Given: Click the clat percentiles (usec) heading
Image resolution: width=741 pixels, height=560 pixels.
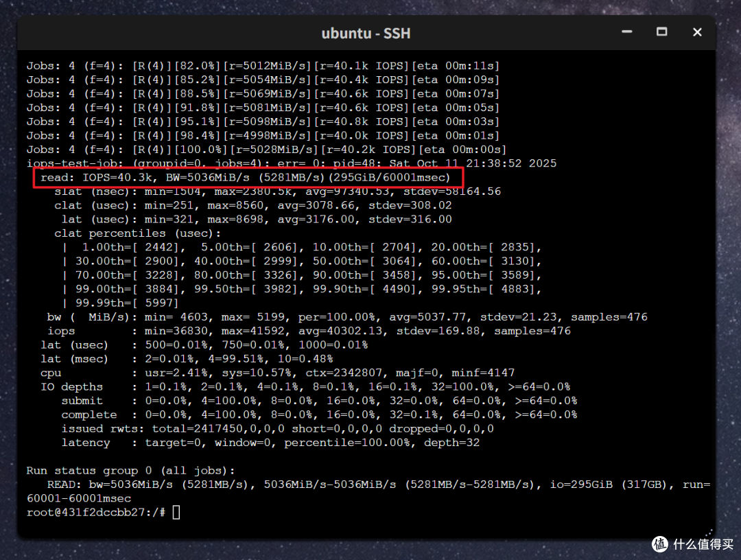Looking at the screenshot, I should (137, 233).
